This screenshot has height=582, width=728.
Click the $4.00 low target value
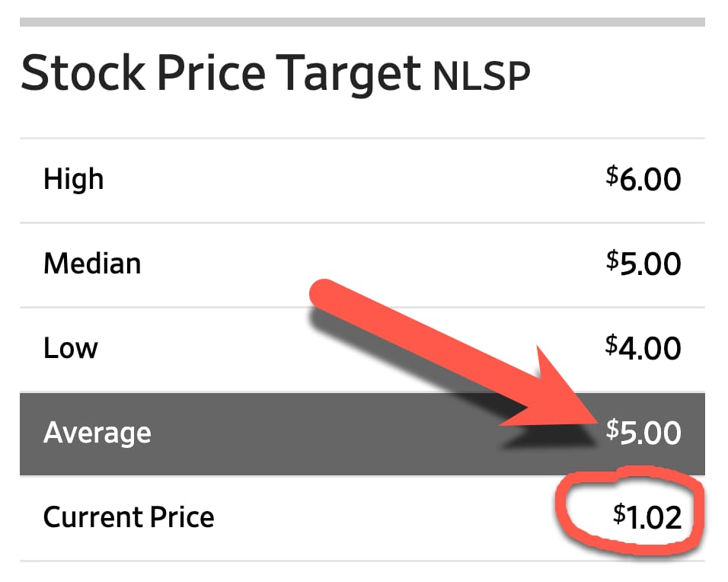click(x=643, y=349)
